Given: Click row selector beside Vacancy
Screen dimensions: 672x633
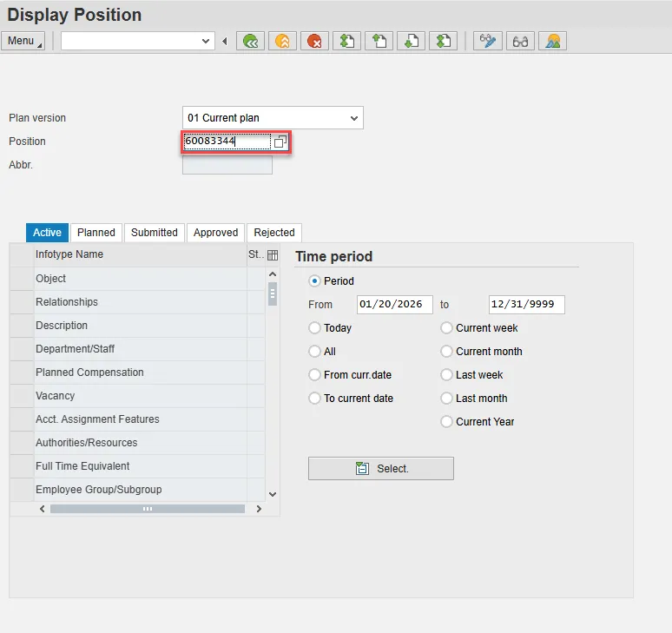Looking at the screenshot, I should click(x=22, y=396).
